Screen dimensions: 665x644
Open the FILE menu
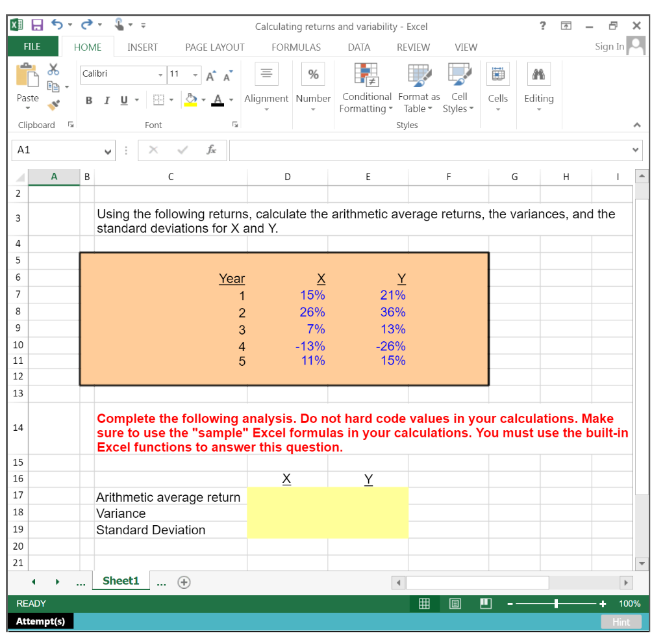pos(32,47)
